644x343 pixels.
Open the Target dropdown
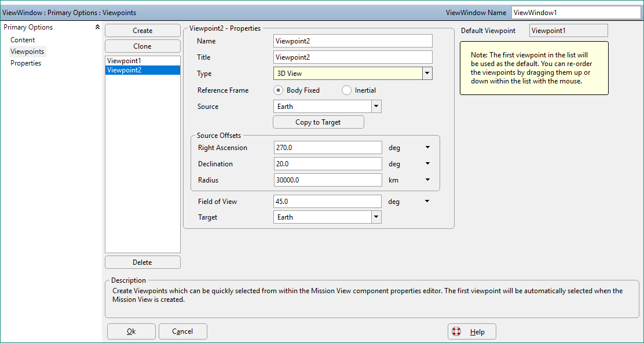(x=376, y=217)
